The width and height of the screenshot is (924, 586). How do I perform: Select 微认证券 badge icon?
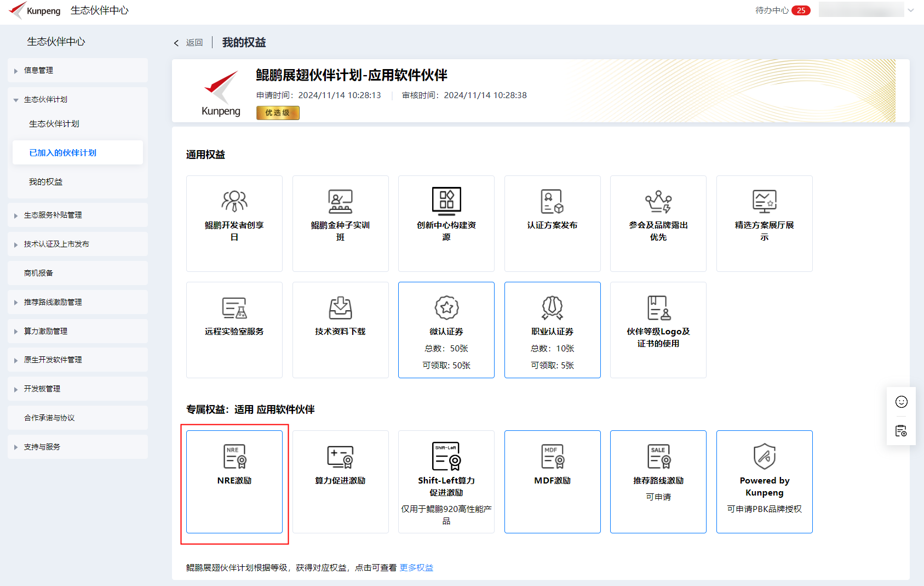[446, 308]
